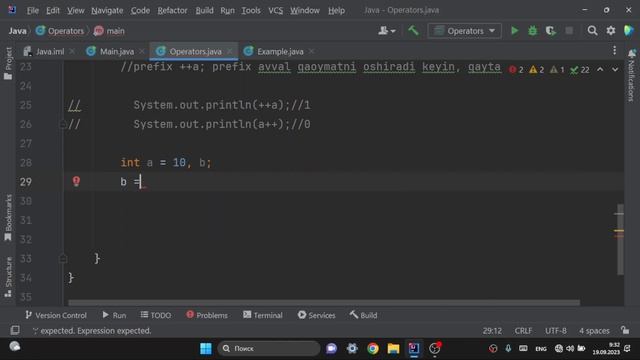The image size is (640, 360).
Task: Open the Tools menu
Action: coord(251,11)
